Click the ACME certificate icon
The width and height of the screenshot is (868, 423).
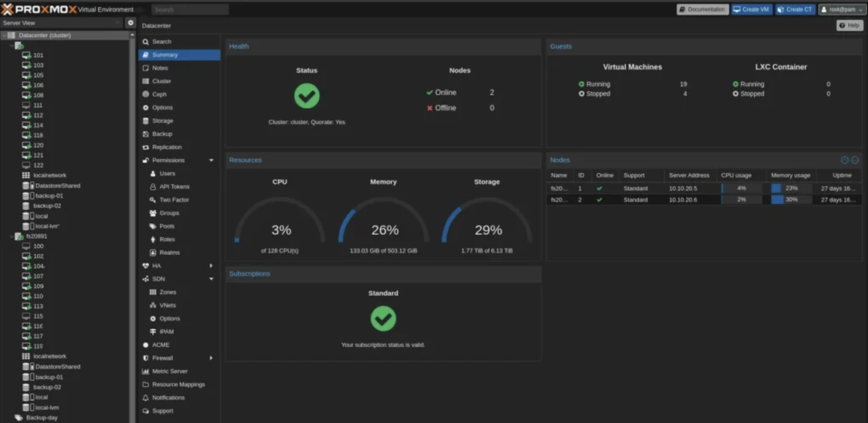tap(145, 345)
